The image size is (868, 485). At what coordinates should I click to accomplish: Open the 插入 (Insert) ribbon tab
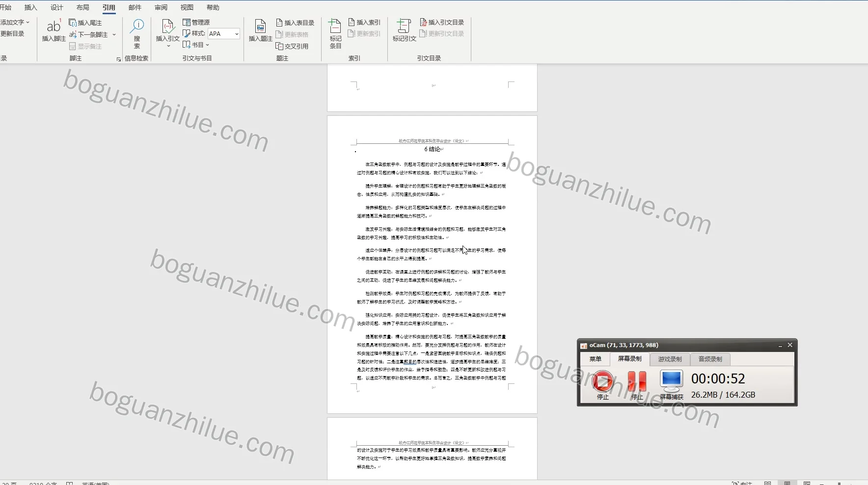point(31,7)
